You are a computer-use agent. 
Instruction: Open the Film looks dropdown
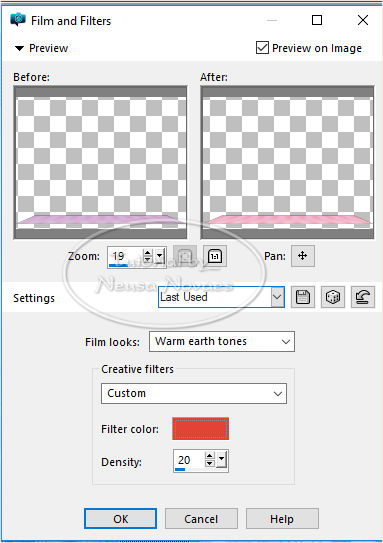tap(222, 341)
